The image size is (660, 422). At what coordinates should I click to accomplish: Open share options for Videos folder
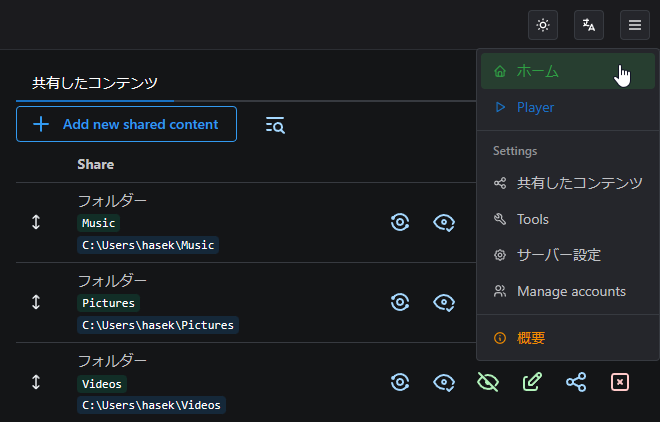576,382
